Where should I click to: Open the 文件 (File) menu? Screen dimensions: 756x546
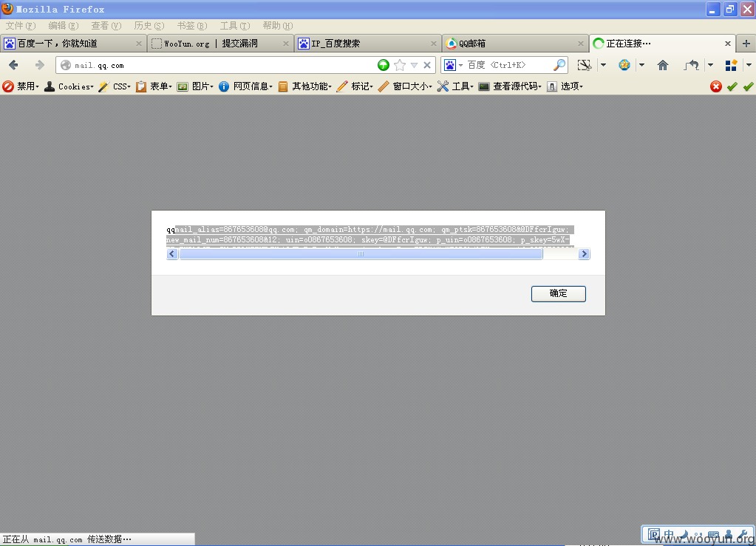click(21, 26)
